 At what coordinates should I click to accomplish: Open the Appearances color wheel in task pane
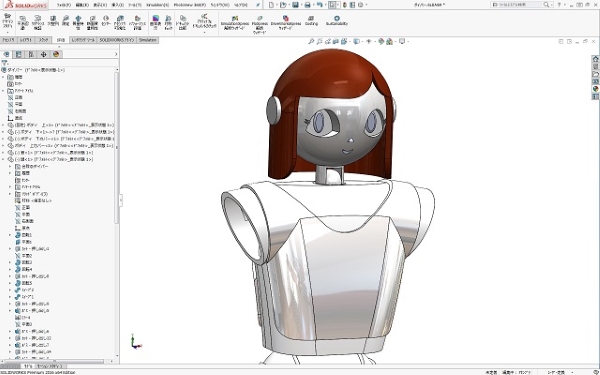595,89
